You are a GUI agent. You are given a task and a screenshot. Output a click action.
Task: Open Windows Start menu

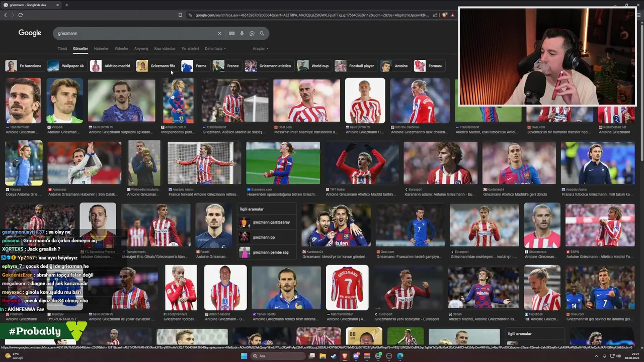[244, 356]
